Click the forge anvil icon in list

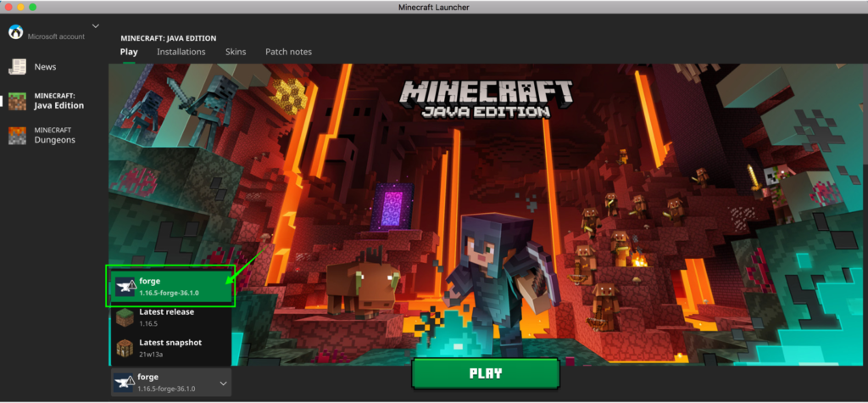125,286
